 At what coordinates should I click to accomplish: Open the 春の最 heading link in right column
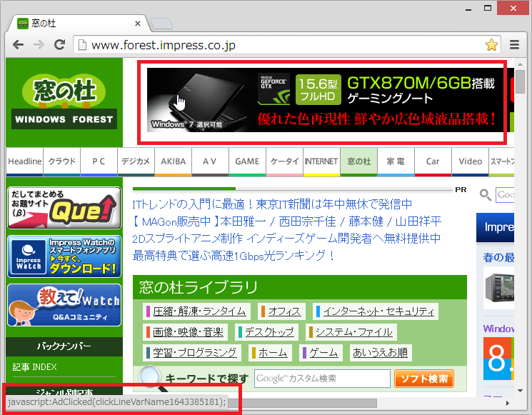click(x=498, y=258)
